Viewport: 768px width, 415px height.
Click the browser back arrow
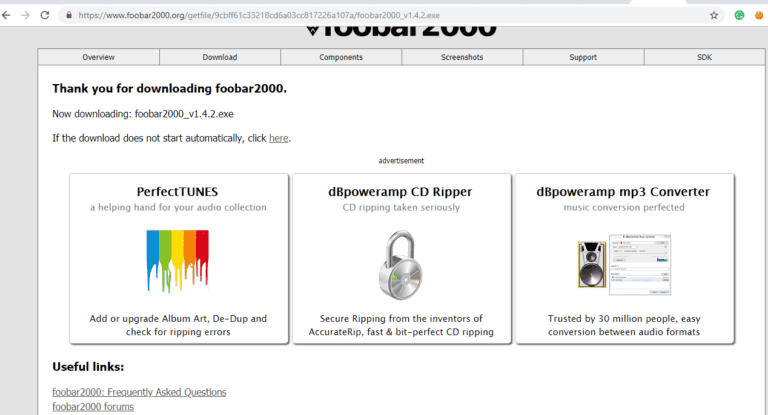6,15
